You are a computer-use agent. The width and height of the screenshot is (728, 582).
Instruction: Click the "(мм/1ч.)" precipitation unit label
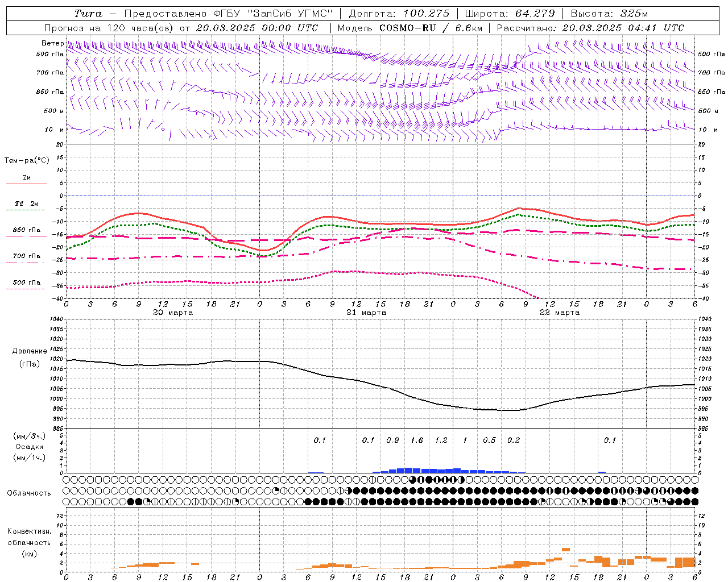point(30,458)
